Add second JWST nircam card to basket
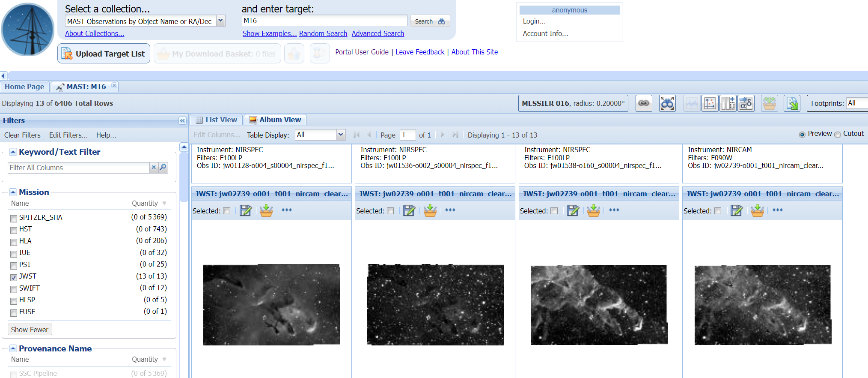 click(x=430, y=210)
